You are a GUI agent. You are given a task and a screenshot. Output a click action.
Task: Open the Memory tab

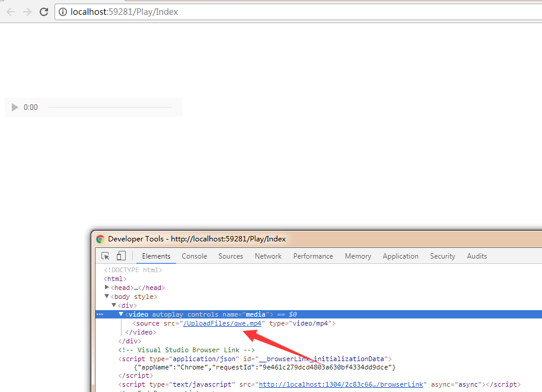click(358, 256)
